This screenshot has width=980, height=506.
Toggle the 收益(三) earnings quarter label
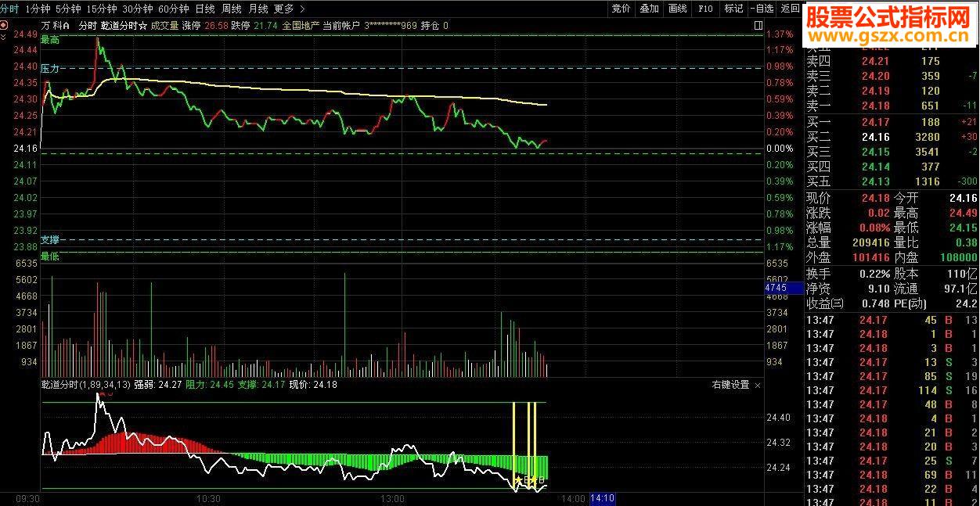[825, 303]
